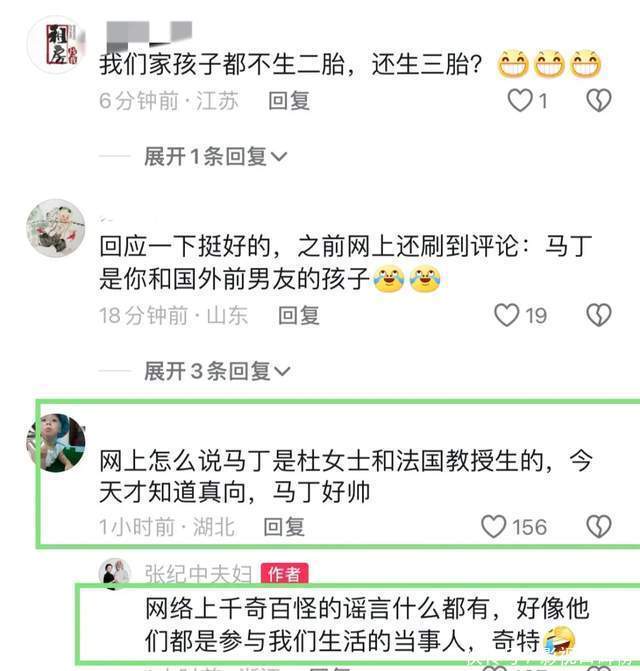
Task: Expand 展开1条回复 under first comment
Action: [215, 156]
